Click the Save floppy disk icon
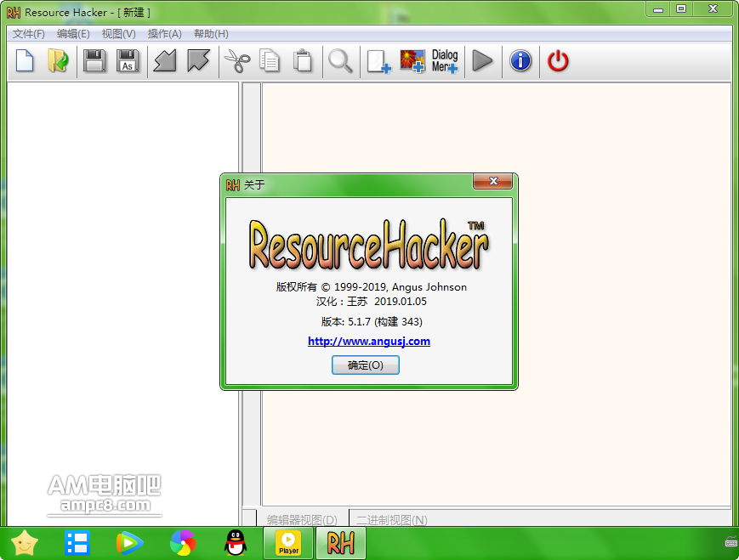The image size is (739, 560). [94, 60]
